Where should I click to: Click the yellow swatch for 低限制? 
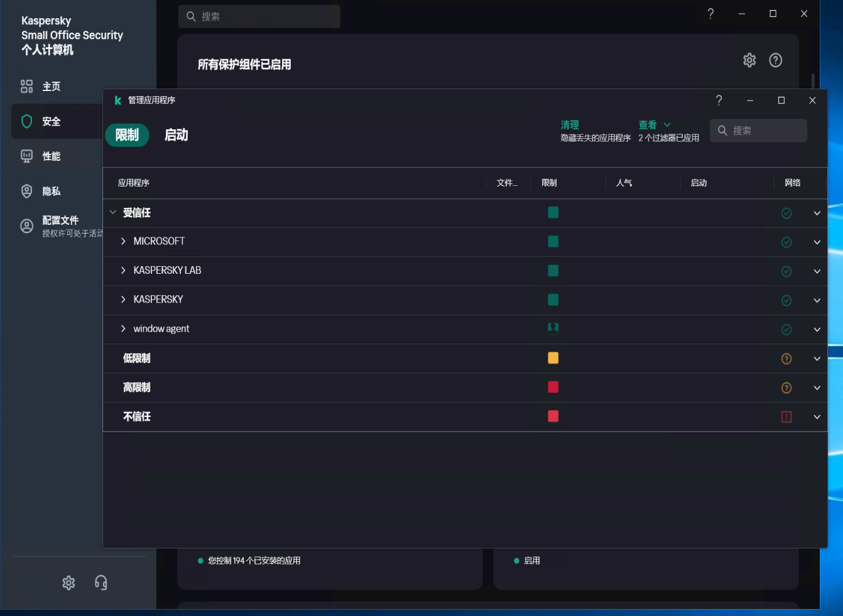tap(553, 358)
